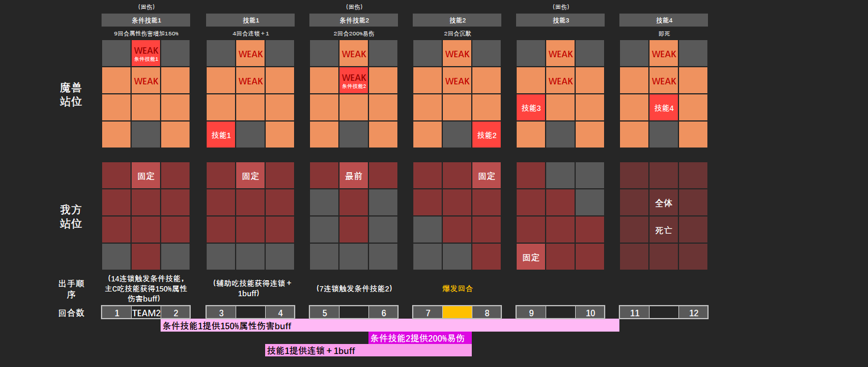Viewport: 868px width, 367px height.
Task: Select the 技能1 red skill cell
Action: tap(220, 135)
